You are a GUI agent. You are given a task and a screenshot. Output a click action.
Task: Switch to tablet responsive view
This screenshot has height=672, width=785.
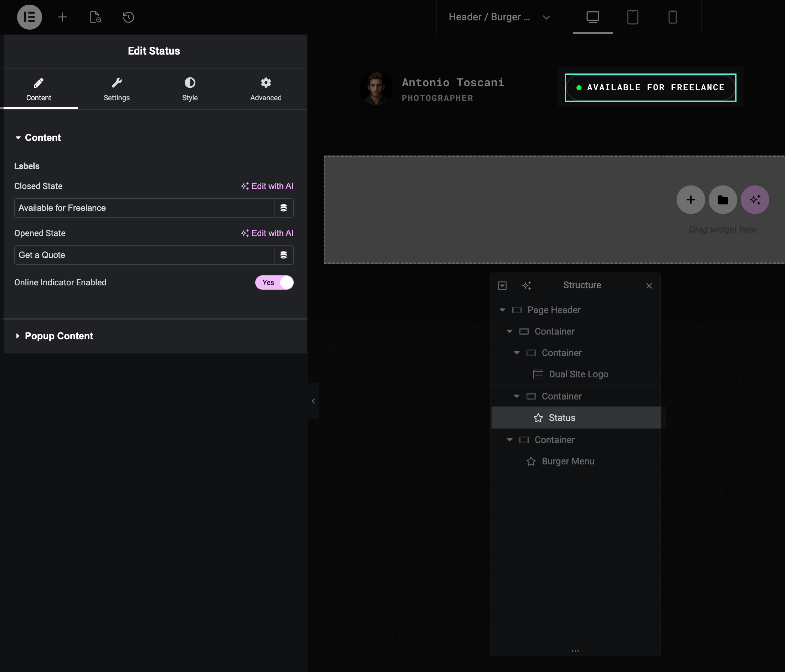click(632, 17)
